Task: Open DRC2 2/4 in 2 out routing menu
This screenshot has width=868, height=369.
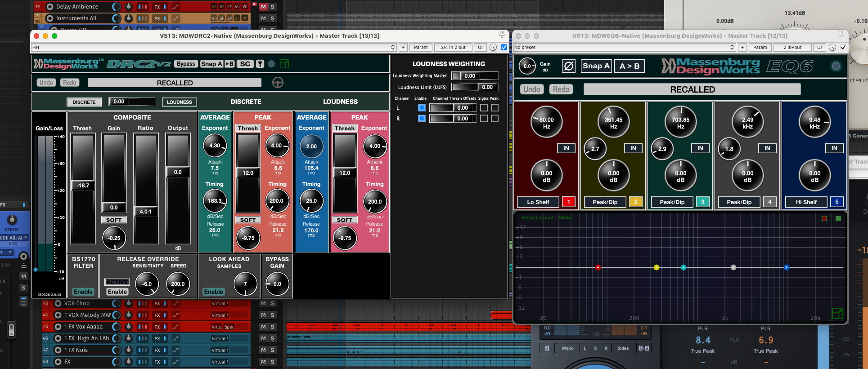Action: click(453, 47)
